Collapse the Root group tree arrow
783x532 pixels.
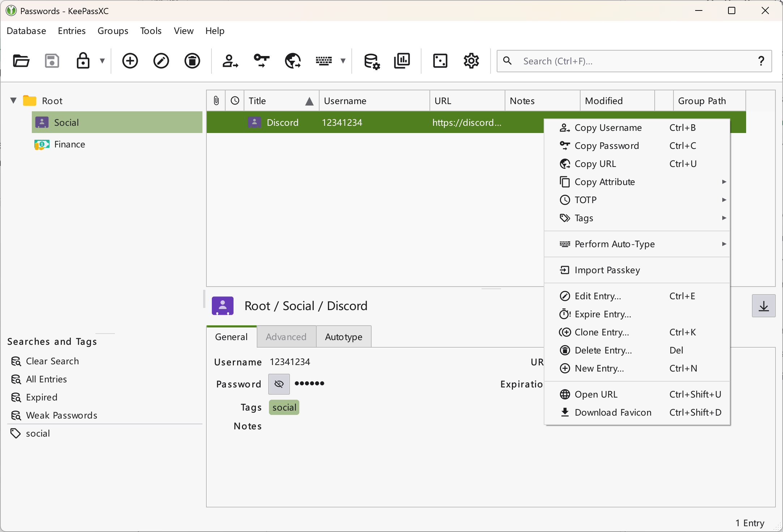[13, 100]
